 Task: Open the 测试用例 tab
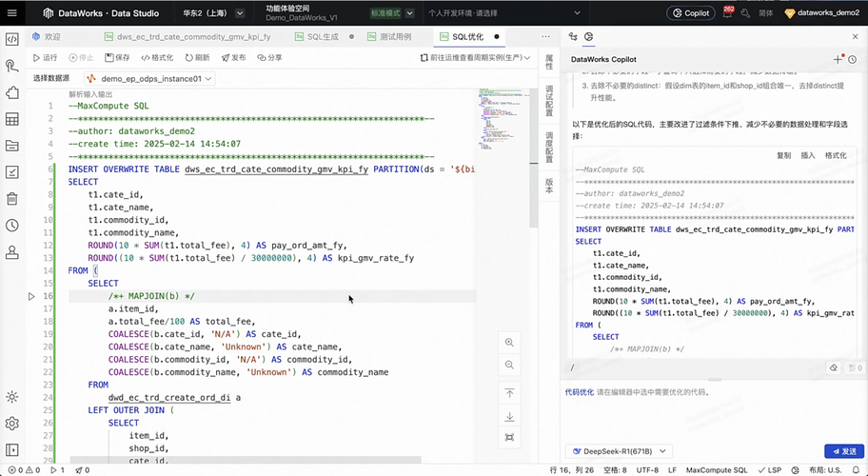pos(394,36)
